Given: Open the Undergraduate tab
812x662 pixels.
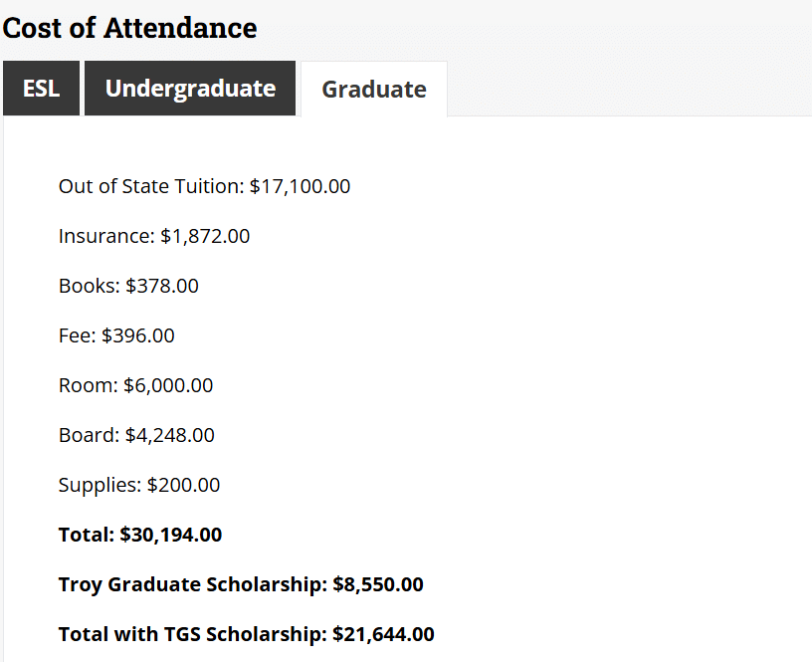Looking at the screenshot, I should point(190,89).
